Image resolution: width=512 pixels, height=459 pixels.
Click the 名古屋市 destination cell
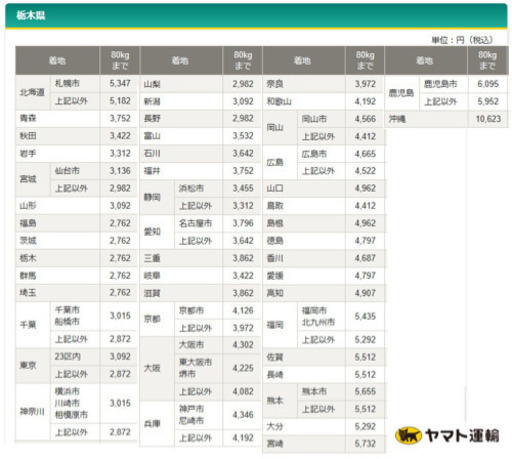pyautogui.click(x=198, y=223)
